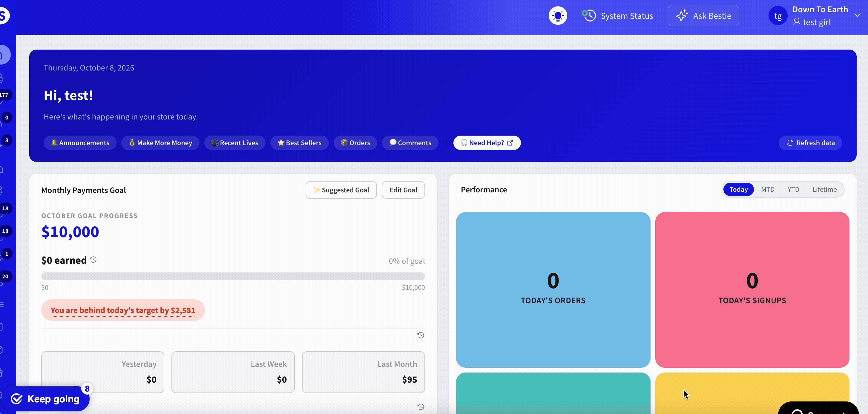The width and height of the screenshot is (868, 414).
Task: Click the sidebar badge showing 3
Action: 6,140
